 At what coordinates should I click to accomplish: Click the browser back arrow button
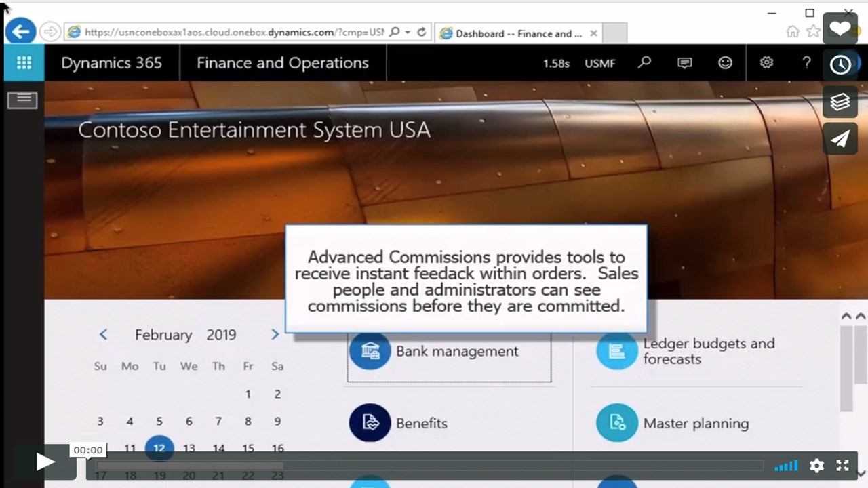pos(20,31)
